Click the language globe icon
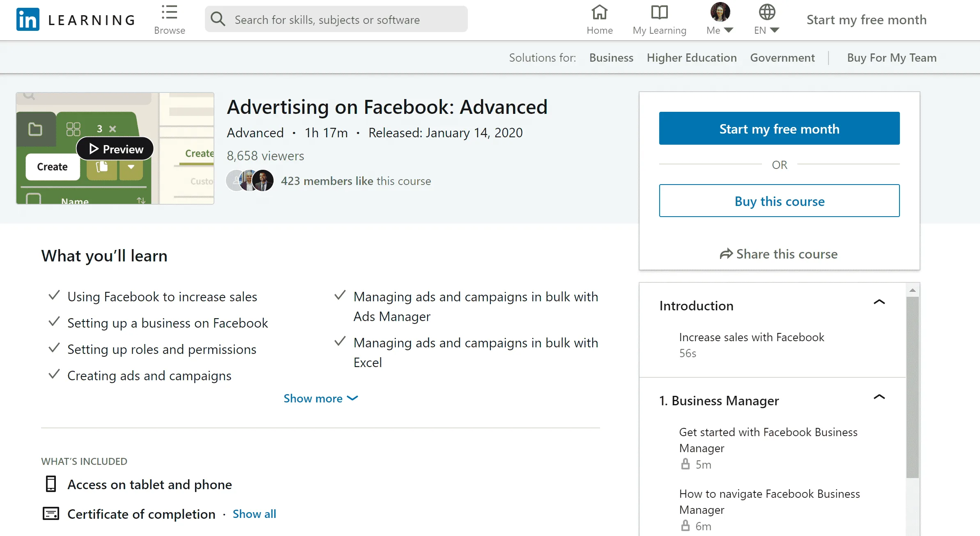This screenshot has width=980, height=536. pos(766,12)
